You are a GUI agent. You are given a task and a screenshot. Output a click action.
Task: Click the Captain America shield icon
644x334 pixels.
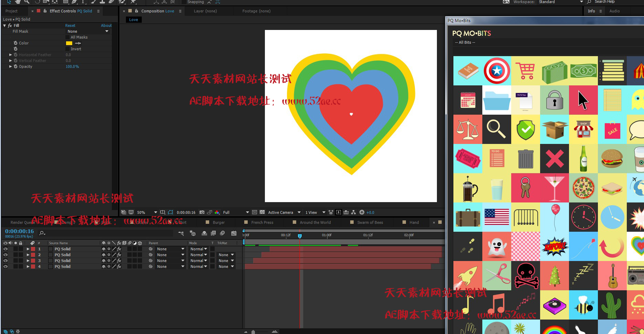tap(497, 71)
